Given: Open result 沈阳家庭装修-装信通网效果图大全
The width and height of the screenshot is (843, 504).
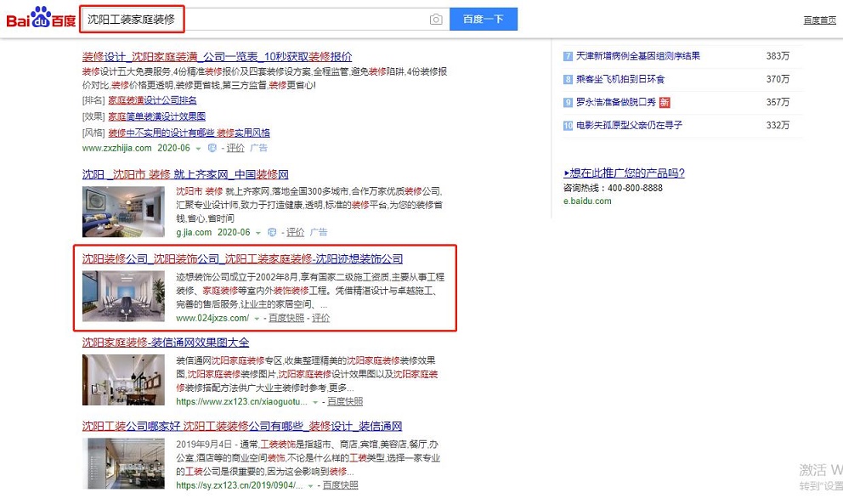Looking at the screenshot, I should (166, 343).
